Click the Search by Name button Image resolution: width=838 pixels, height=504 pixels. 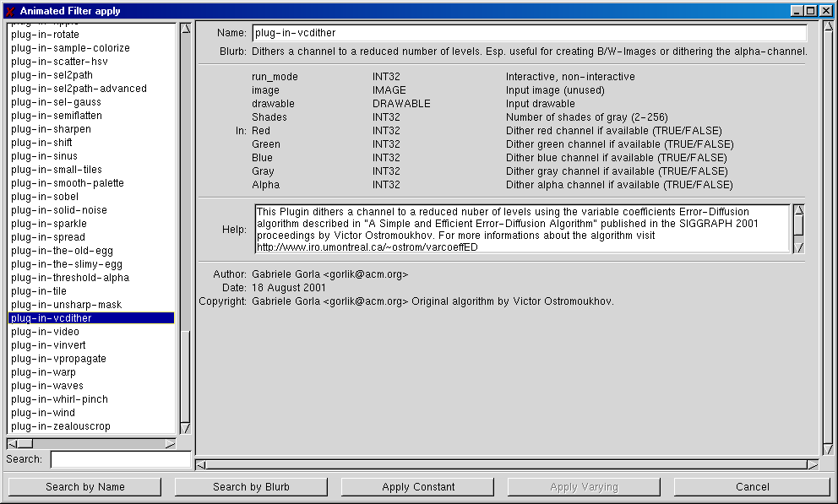pyautogui.click(x=84, y=486)
